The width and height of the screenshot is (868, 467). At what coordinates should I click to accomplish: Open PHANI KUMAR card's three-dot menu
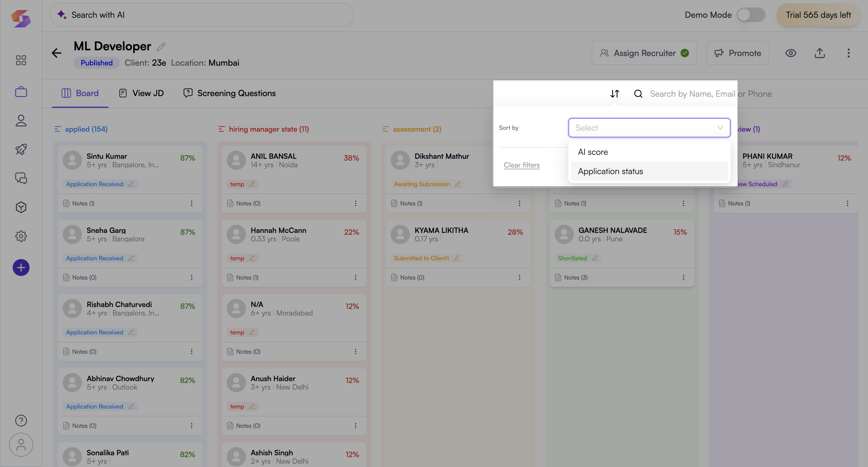pos(848,203)
